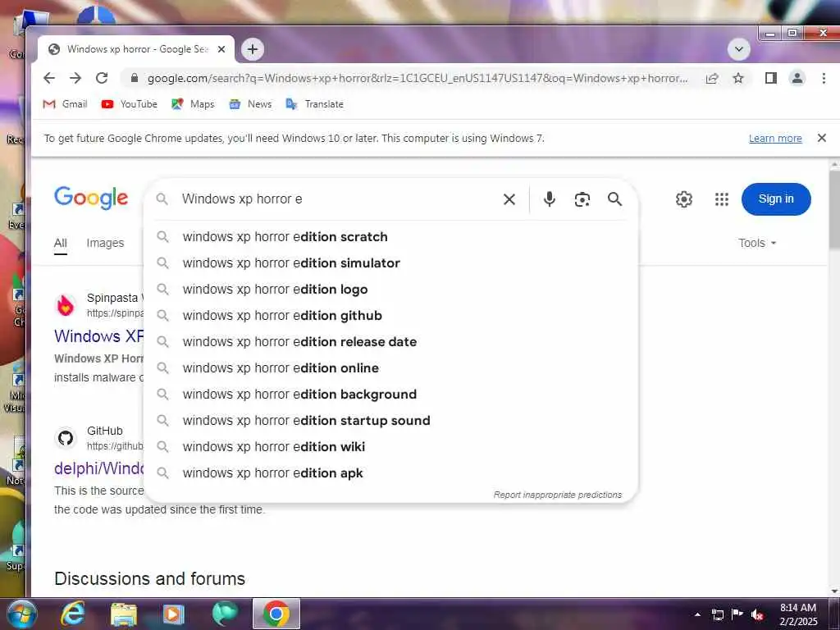Viewport: 840px width, 630px height.
Task: Choose suggestion 'edition scratch'
Action: [x=391, y=237]
